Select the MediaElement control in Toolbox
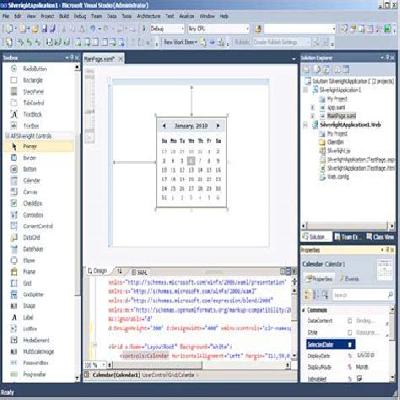Screen dimensions: 400x400 [36, 340]
